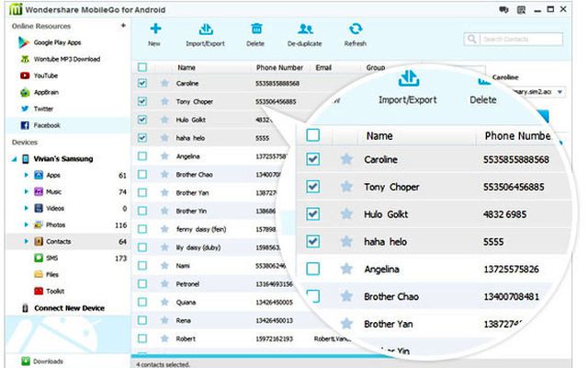Viewport: 588px width, 368px height.
Task: Click the SMS count 173
Action: [120, 258]
